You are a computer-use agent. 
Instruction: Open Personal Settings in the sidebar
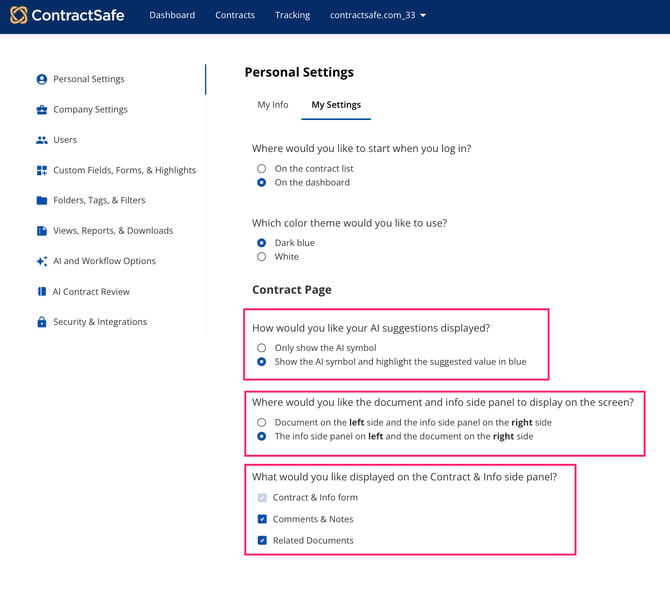click(88, 79)
